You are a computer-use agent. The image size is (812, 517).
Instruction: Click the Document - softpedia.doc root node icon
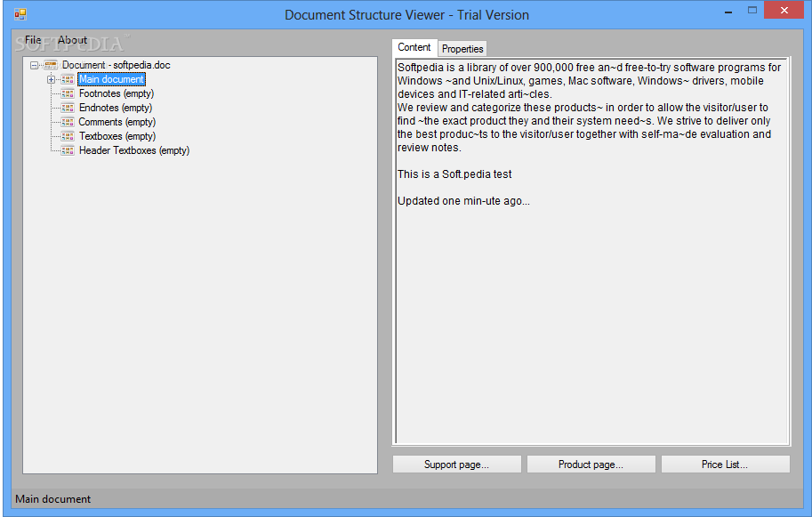[x=51, y=65]
